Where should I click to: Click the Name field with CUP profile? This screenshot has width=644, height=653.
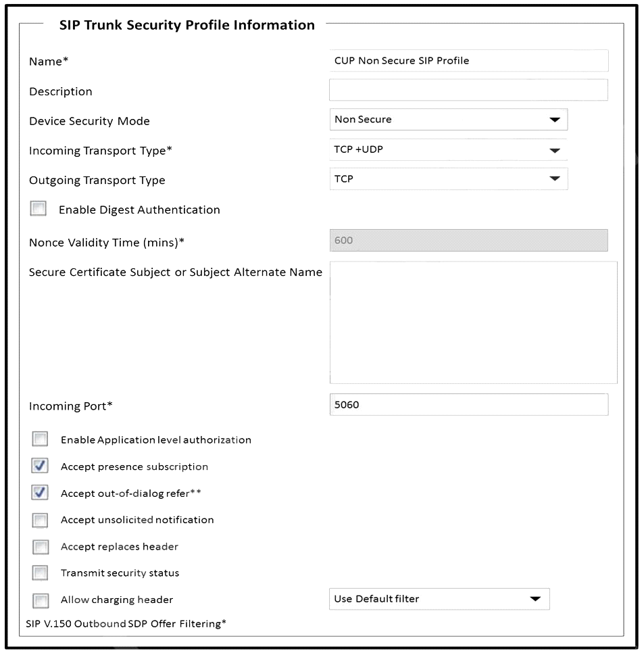[x=469, y=60]
